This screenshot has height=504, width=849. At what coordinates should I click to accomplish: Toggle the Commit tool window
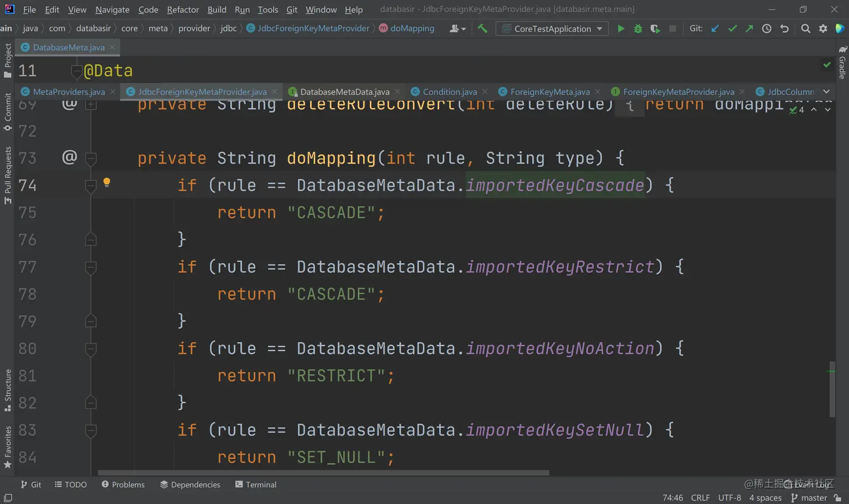click(x=7, y=112)
